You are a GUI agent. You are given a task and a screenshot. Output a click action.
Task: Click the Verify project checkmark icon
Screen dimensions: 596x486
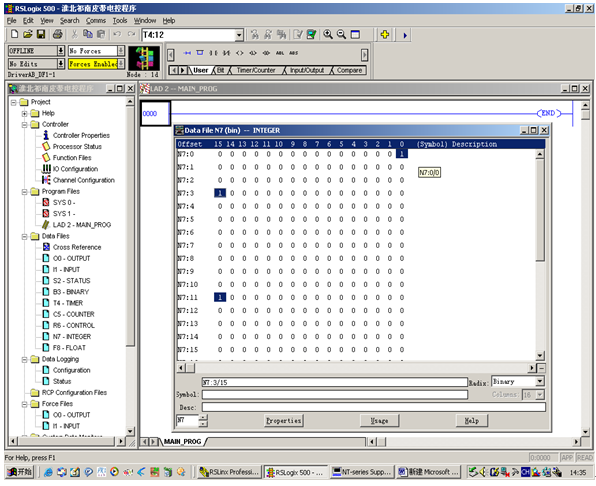pyautogui.click(x=311, y=35)
